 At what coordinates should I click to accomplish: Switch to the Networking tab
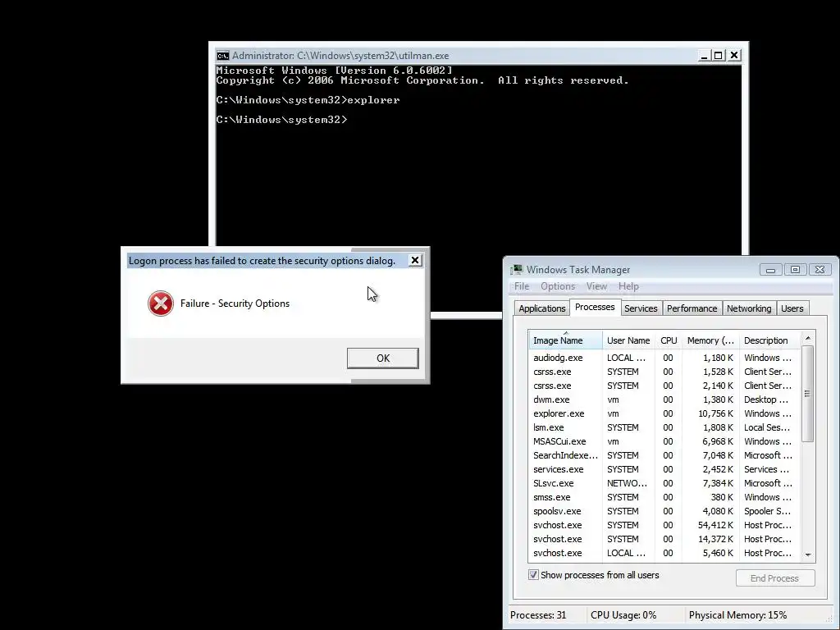[749, 308]
